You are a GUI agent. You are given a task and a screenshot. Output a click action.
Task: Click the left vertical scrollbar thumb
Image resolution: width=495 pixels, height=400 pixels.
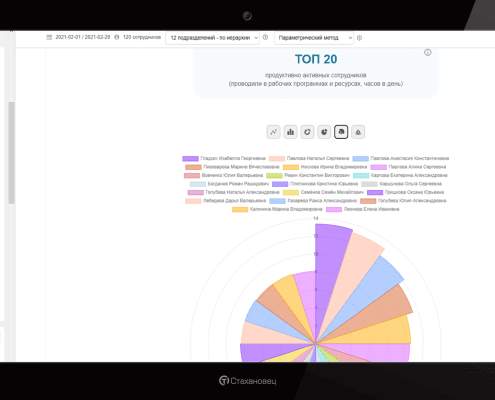[11, 153]
